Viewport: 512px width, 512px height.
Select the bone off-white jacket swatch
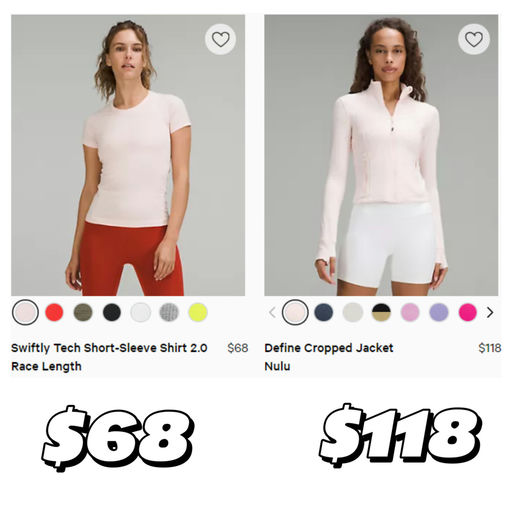[x=353, y=312]
